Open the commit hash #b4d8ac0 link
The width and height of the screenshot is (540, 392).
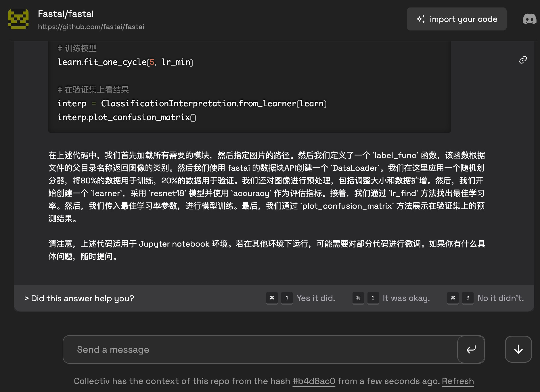tap(314, 381)
